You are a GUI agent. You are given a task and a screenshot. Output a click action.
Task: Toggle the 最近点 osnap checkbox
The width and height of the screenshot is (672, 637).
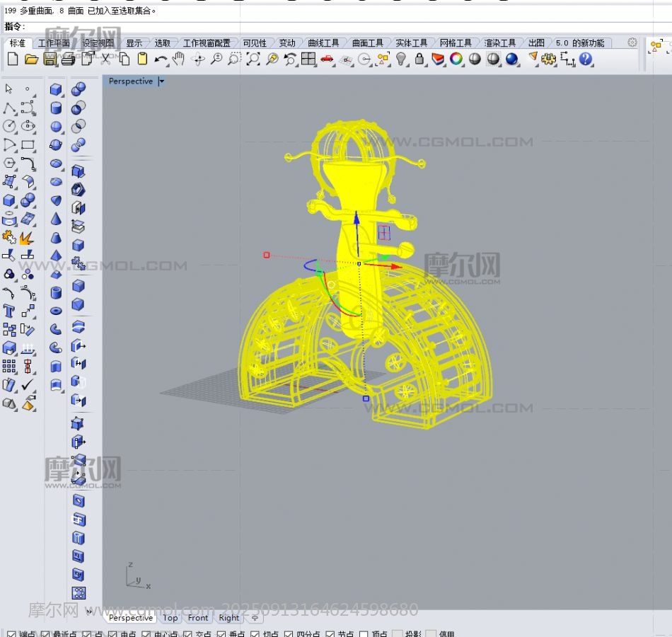45,633
